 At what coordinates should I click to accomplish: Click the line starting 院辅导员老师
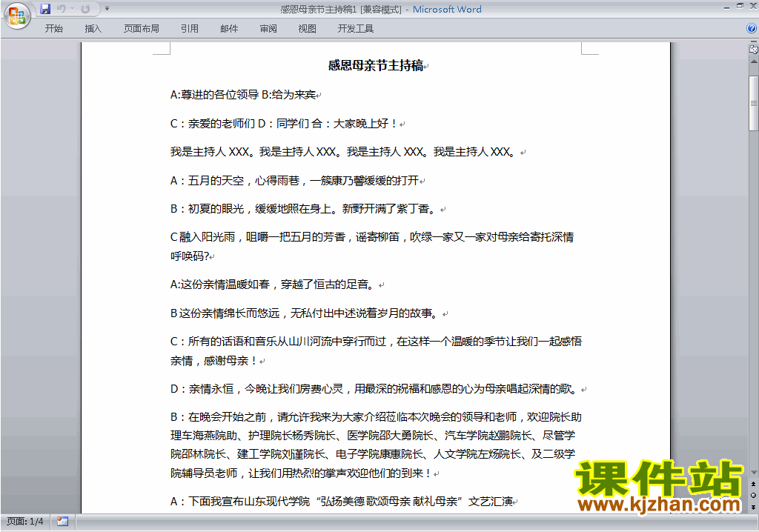[301, 473]
